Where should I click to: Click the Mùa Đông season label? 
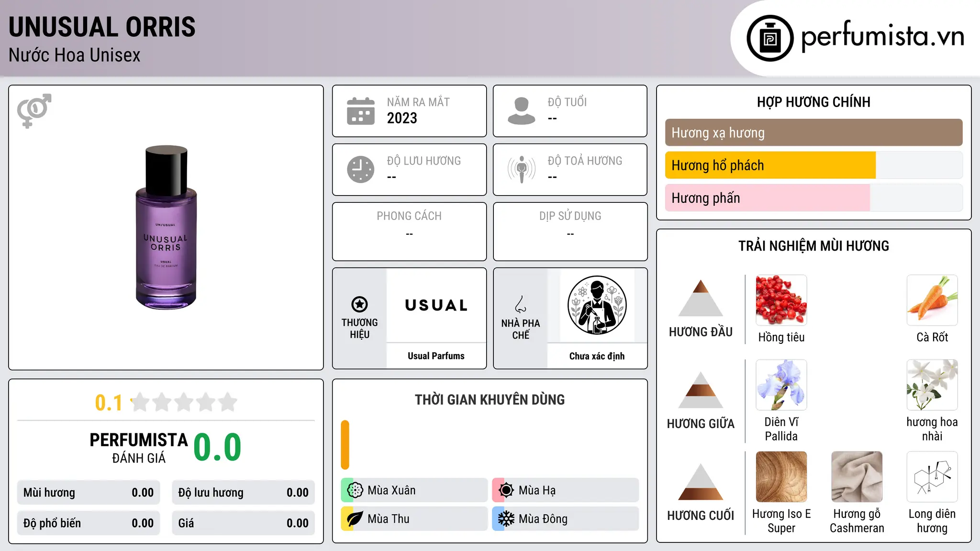click(x=543, y=519)
